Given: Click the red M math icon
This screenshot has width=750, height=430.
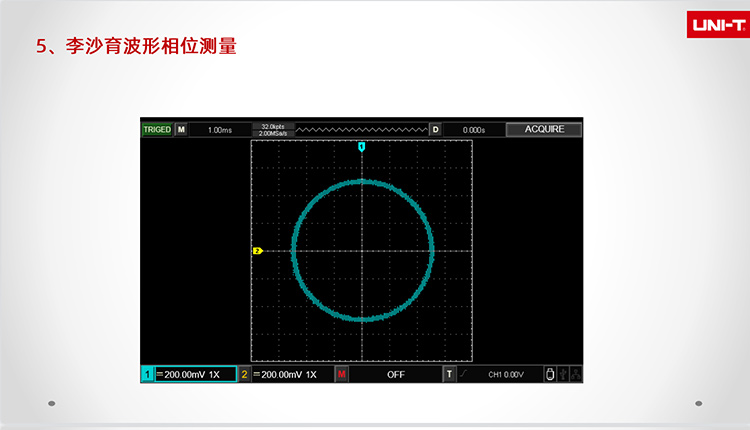Looking at the screenshot, I should (x=342, y=374).
